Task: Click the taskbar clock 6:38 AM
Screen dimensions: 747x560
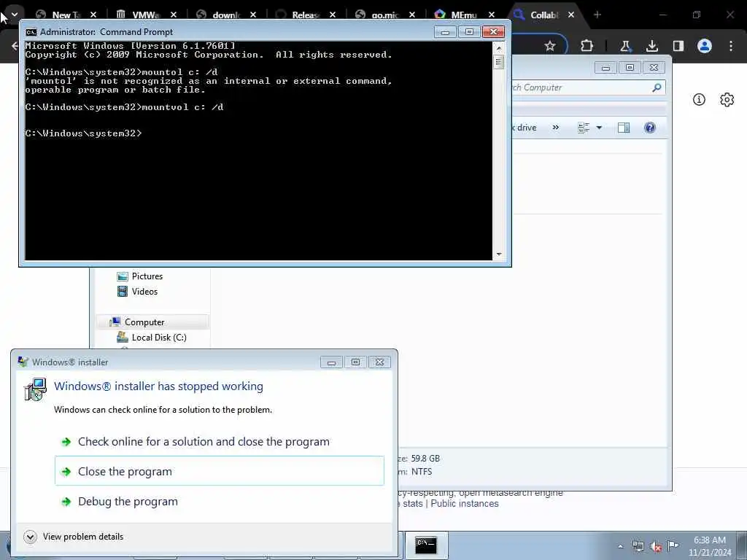Action: [x=709, y=540]
